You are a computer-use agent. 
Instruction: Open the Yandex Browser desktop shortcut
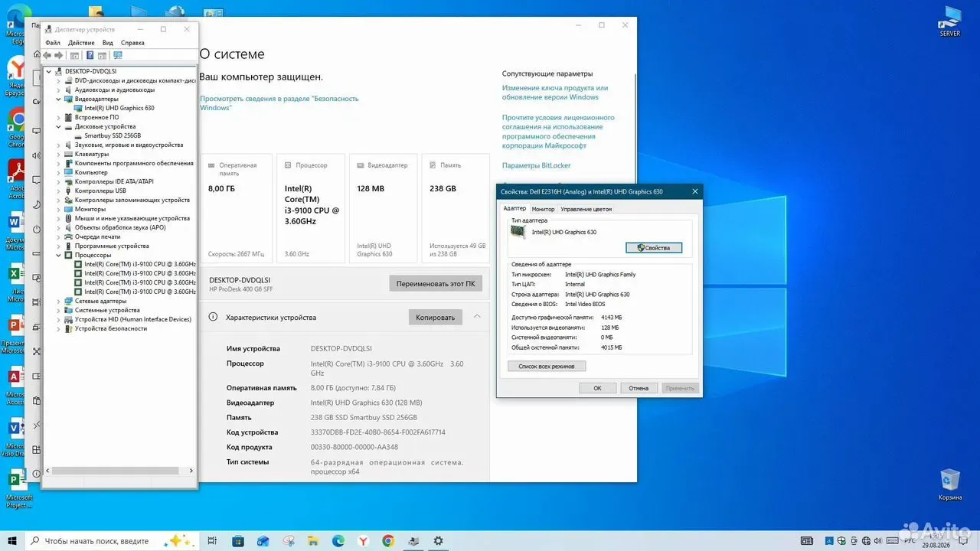(16, 74)
